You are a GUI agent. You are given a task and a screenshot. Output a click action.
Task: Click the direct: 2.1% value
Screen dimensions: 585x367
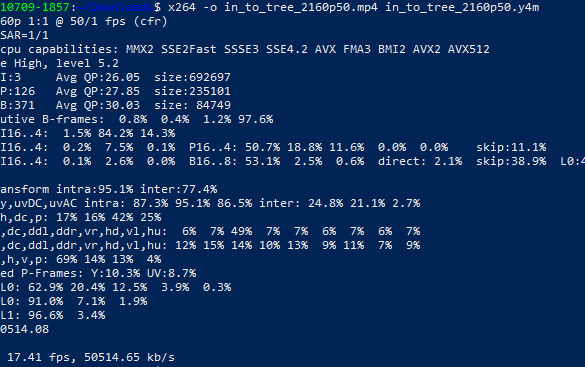[420, 161]
